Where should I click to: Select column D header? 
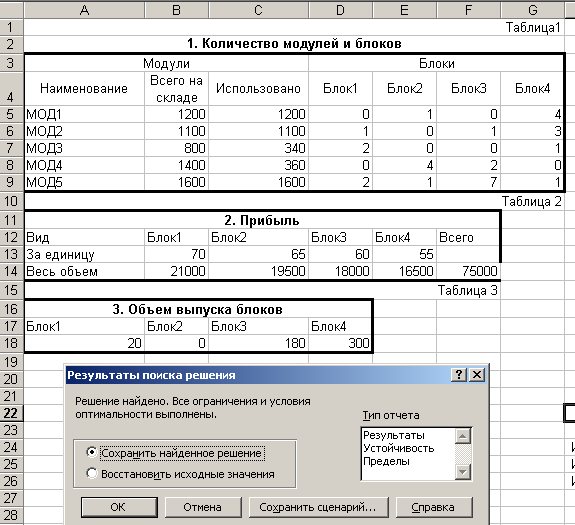[x=340, y=10]
